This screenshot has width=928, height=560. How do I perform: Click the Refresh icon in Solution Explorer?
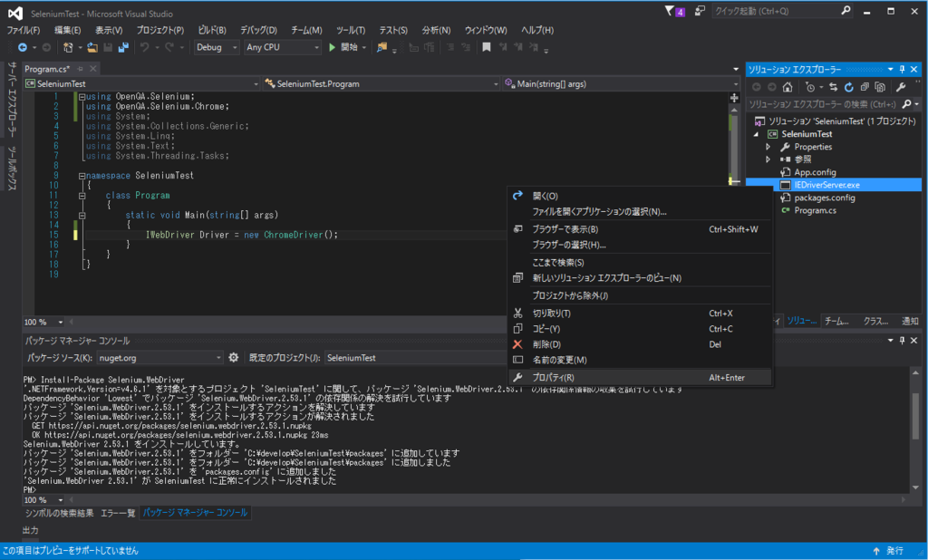(848, 87)
